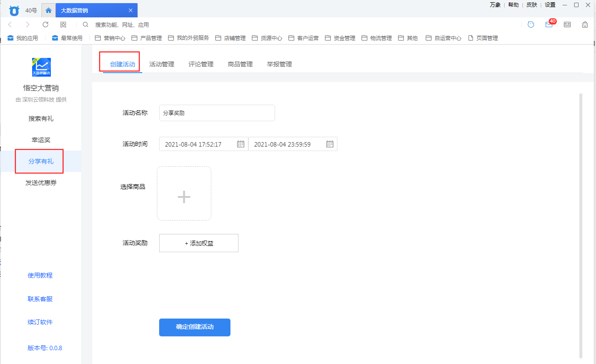Close the 大数据营销 tab
Viewport: 596px width, 364px height.
130,10
